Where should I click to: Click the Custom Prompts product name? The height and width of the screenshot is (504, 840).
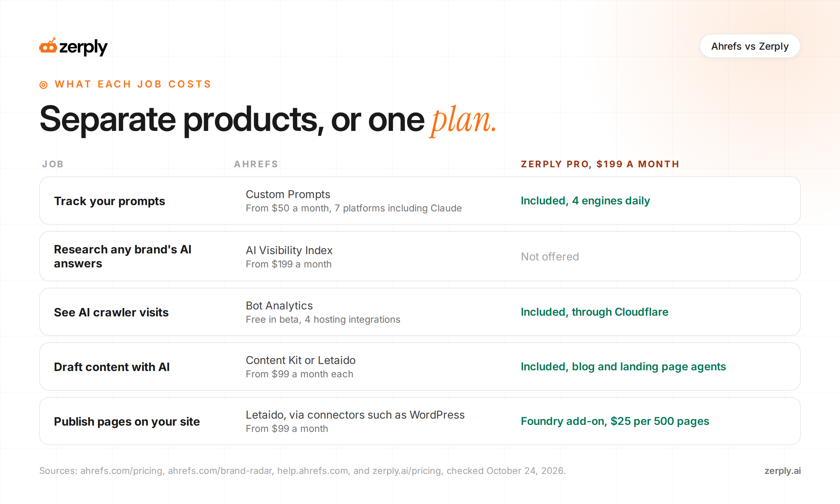click(288, 194)
